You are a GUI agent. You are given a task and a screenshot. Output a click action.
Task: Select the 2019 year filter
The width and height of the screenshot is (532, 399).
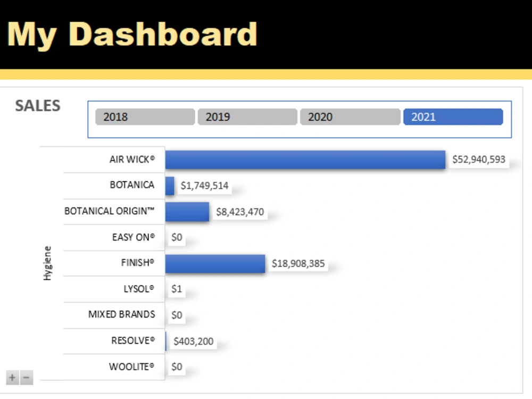[x=247, y=117]
